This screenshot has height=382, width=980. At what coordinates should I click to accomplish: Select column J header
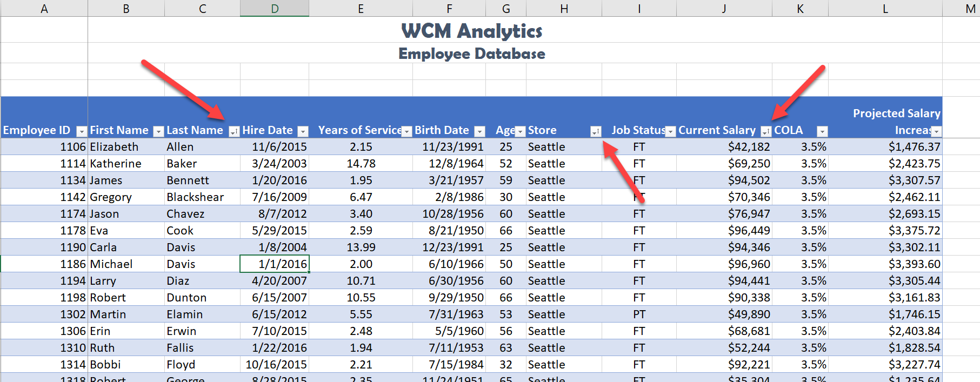(724, 9)
